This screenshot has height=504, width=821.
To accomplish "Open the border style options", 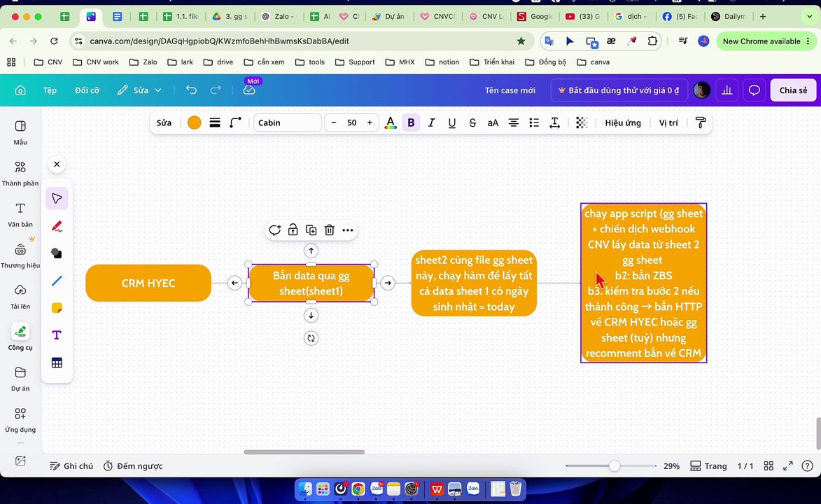I will (215, 122).
